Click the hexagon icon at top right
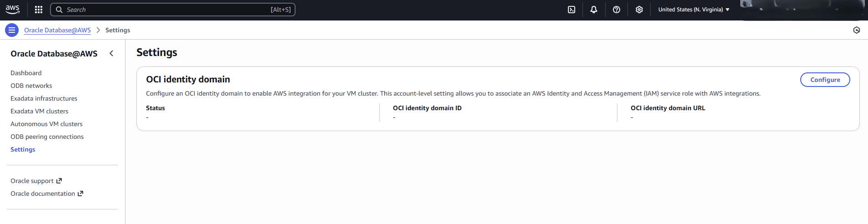Image resolution: width=868 pixels, height=224 pixels. [857, 30]
